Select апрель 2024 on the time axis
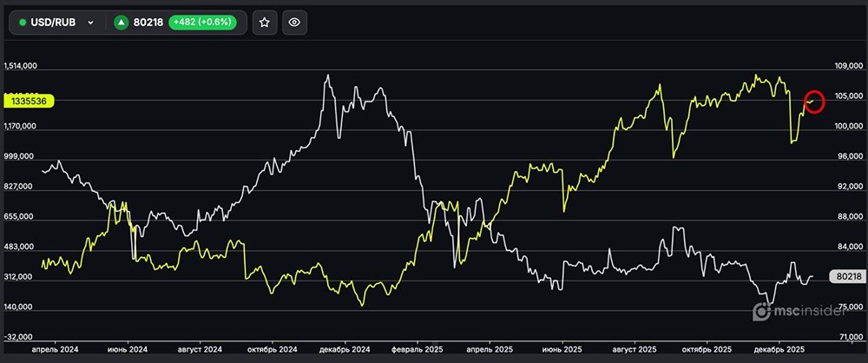 point(55,349)
